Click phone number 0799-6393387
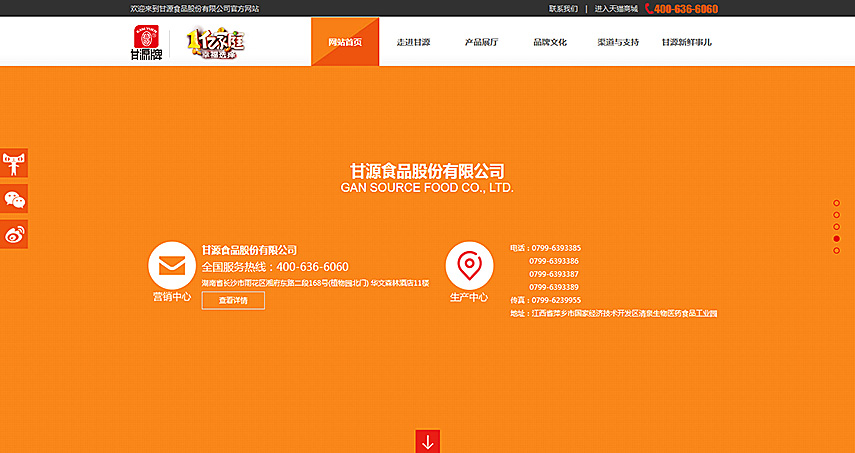 554,274
